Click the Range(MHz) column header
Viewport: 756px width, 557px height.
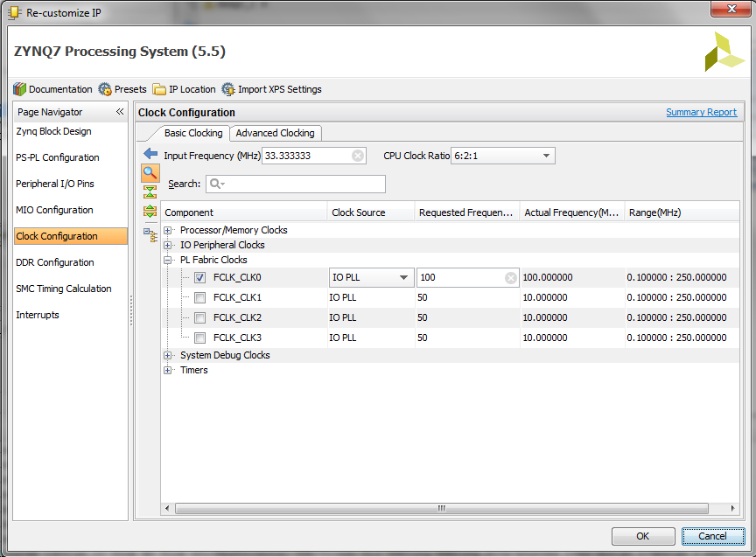pos(682,212)
